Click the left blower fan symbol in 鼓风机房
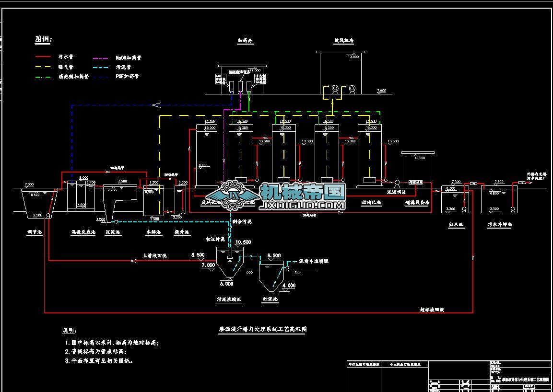This screenshot has width=553, height=392. tap(334, 89)
